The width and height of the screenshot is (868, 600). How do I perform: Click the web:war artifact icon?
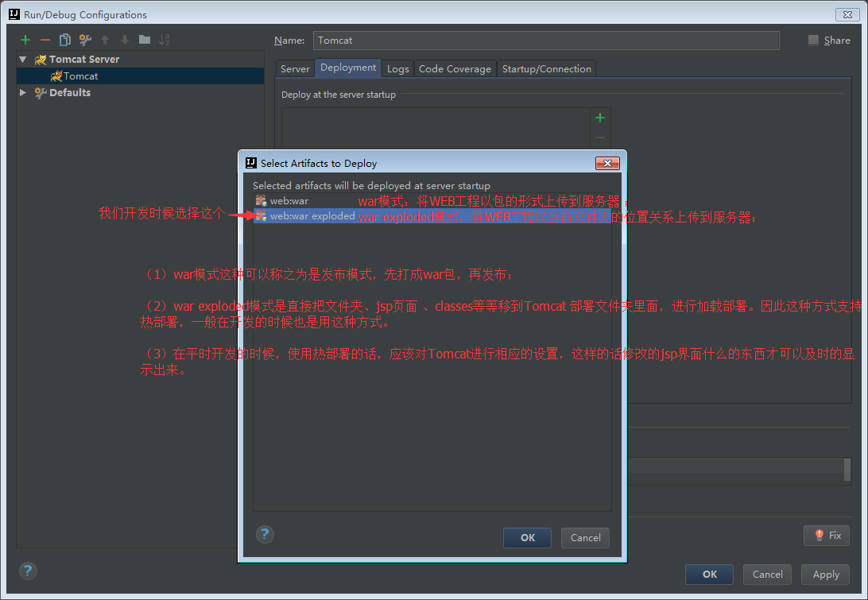[x=261, y=200]
